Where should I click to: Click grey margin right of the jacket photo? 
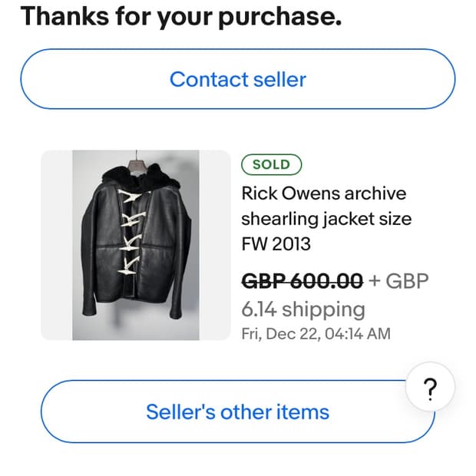[215, 246]
